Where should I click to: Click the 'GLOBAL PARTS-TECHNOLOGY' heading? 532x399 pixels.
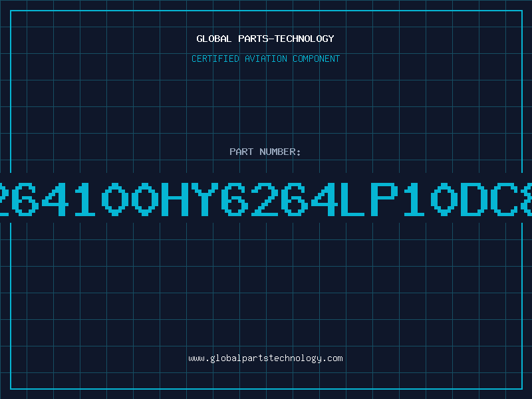(265, 39)
